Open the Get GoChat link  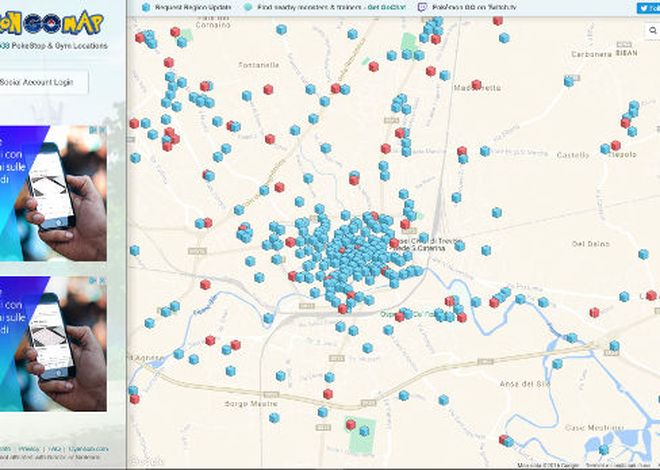[387, 7]
